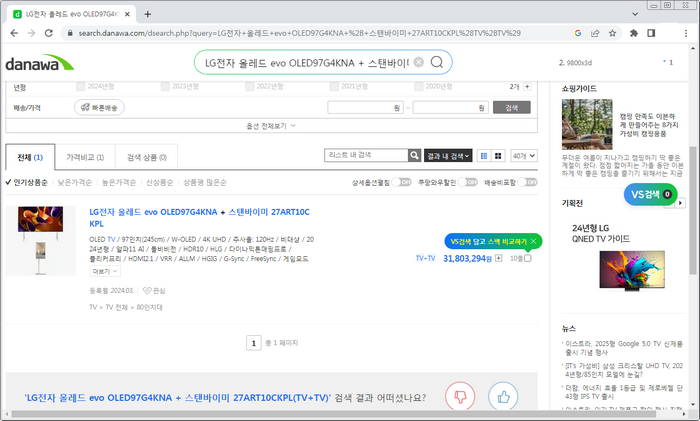This screenshot has height=421, width=700.
Task: Go to next 기획전 slide arrow
Action: point(680,203)
